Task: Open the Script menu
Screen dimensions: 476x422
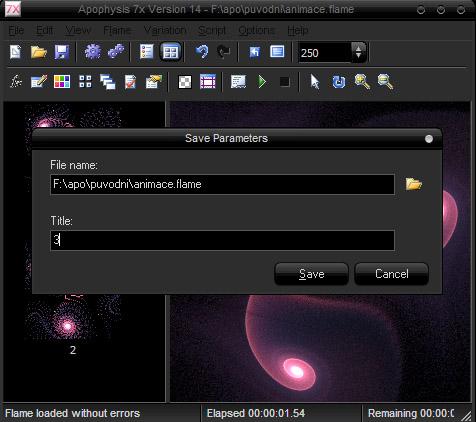Action: coord(212,31)
